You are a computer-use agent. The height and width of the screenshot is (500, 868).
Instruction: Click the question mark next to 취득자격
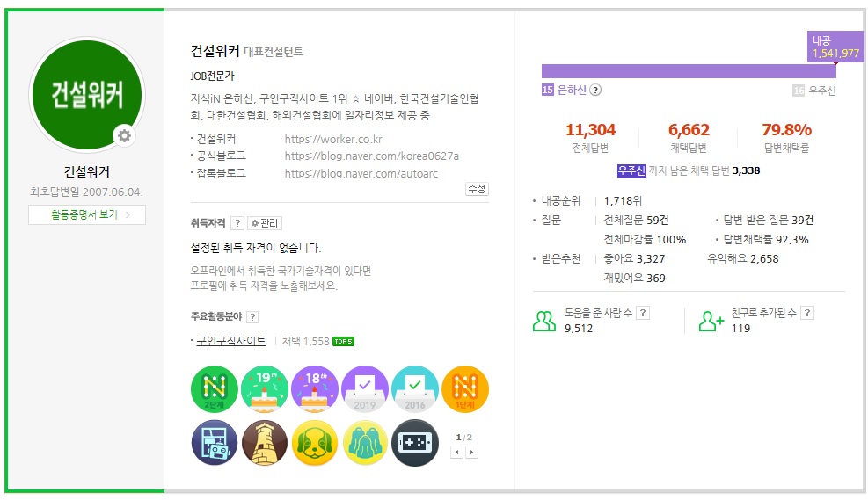[x=237, y=223]
